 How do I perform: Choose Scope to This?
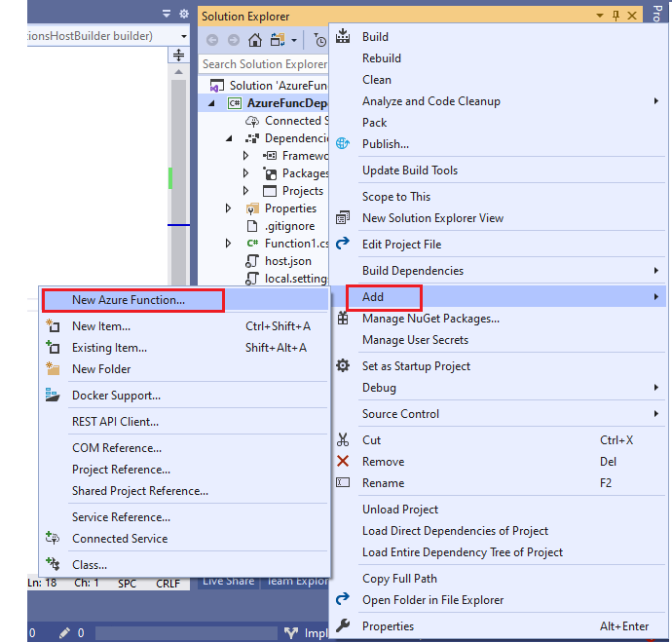tap(499, 197)
